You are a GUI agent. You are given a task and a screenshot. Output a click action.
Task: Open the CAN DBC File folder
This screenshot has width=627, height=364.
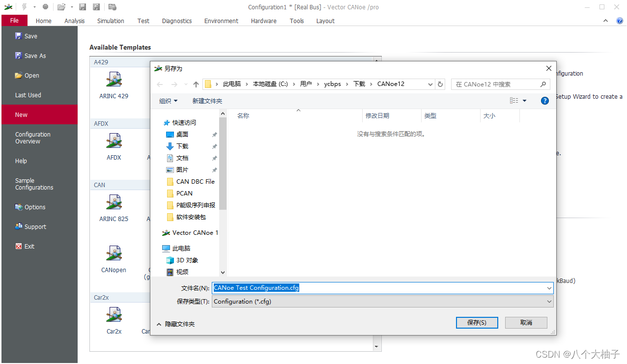coord(195,181)
